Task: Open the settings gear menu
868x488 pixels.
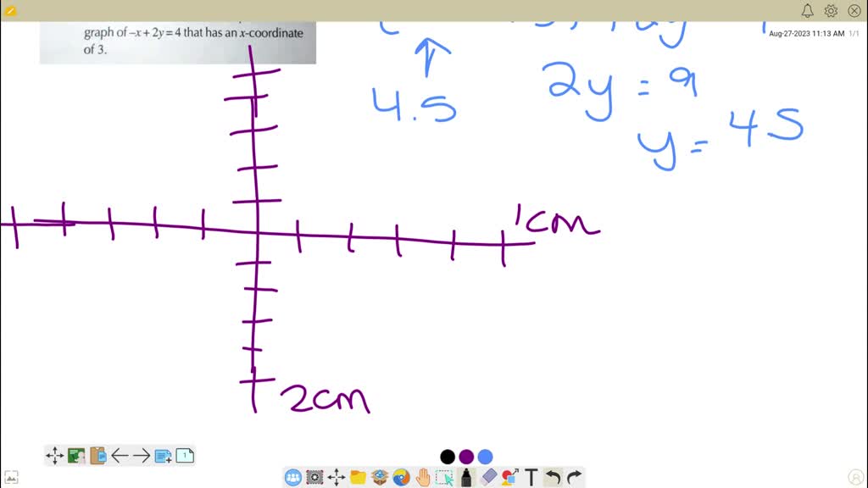Action: click(831, 11)
